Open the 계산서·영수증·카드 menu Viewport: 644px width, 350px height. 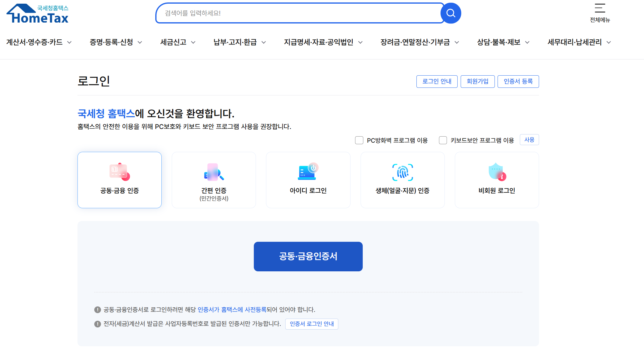point(34,42)
